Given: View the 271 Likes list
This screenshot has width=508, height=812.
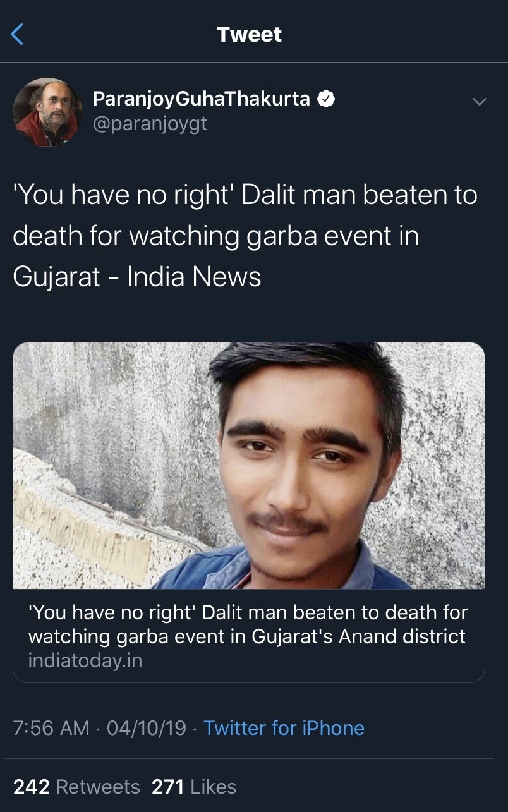Looking at the screenshot, I should [x=194, y=787].
